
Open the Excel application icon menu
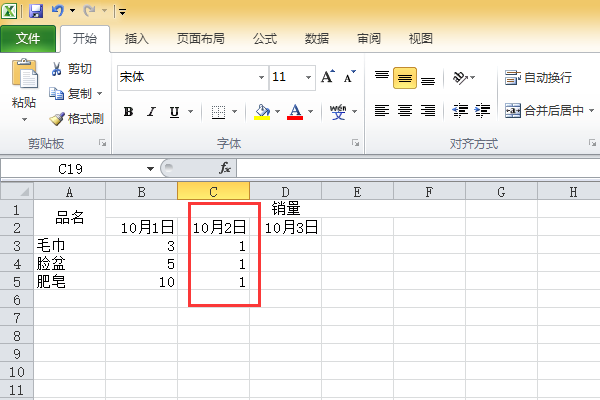tap(9, 11)
